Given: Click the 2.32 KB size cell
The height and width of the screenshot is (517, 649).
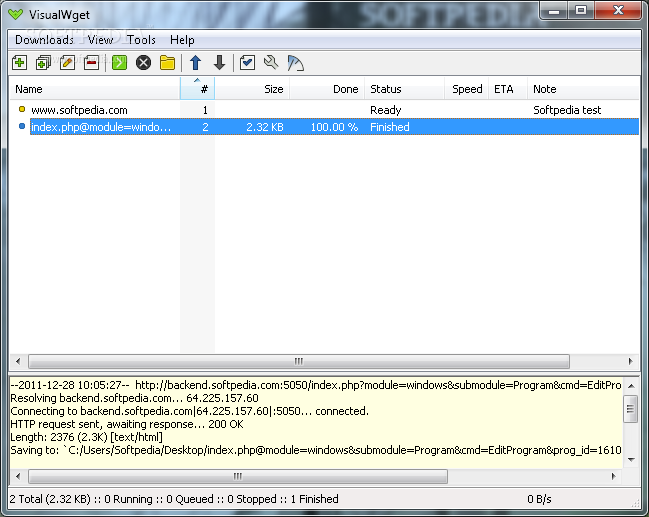Looking at the screenshot, I should click(265, 127).
